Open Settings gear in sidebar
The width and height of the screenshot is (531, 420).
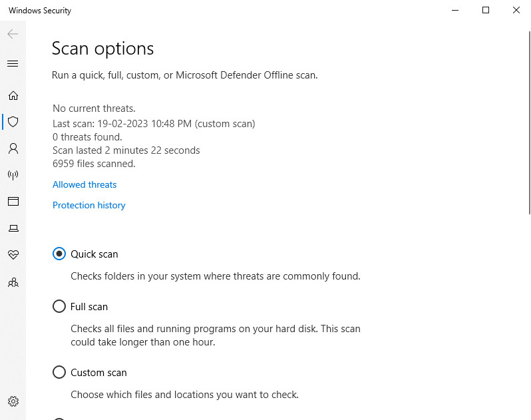click(13, 401)
